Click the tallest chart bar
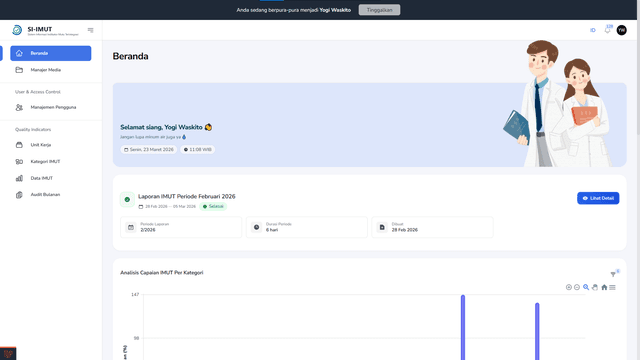640x360 pixels. point(463,327)
